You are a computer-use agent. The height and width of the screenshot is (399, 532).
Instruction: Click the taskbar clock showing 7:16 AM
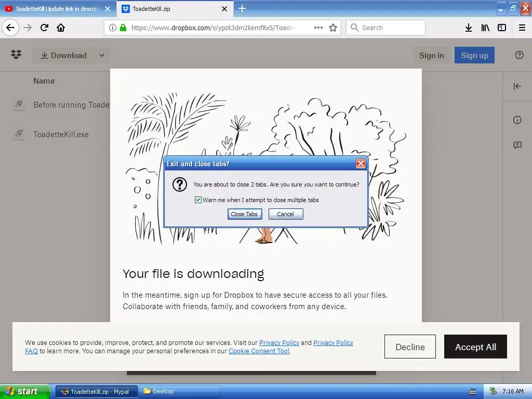click(x=513, y=392)
